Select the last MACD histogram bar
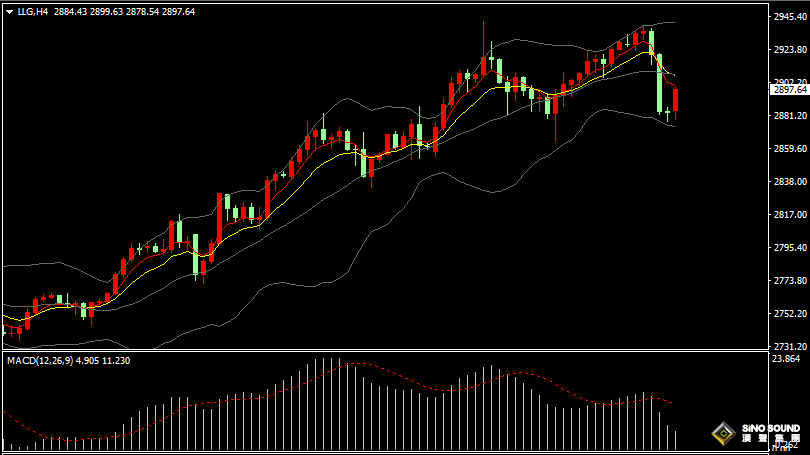The height and width of the screenshot is (455, 810). tap(677, 439)
